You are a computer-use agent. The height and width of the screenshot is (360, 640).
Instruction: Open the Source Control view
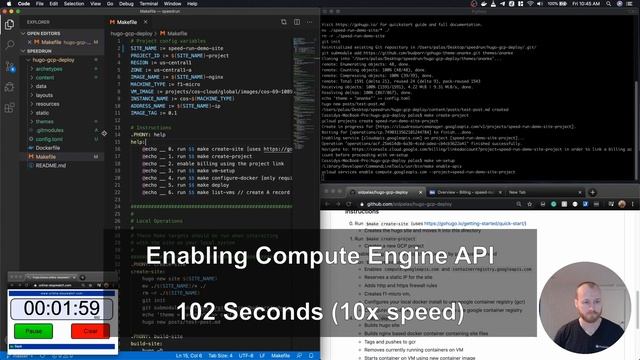(10, 67)
